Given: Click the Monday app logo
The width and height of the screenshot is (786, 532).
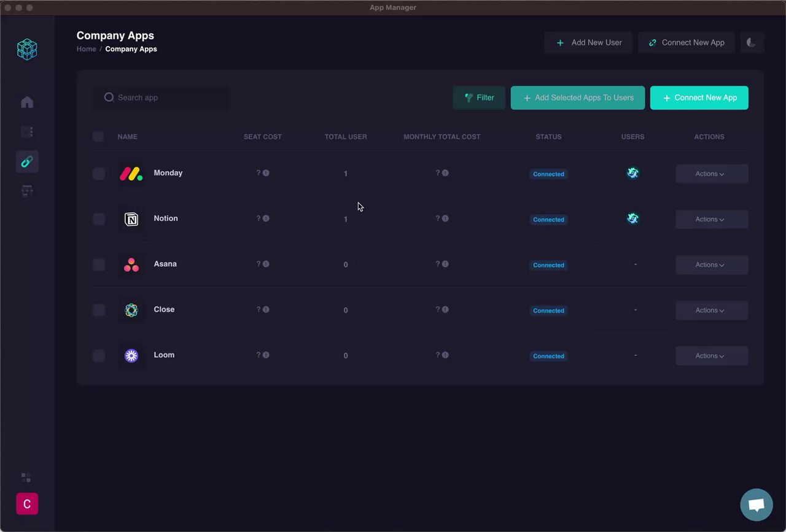Looking at the screenshot, I should (x=131, y=174).
